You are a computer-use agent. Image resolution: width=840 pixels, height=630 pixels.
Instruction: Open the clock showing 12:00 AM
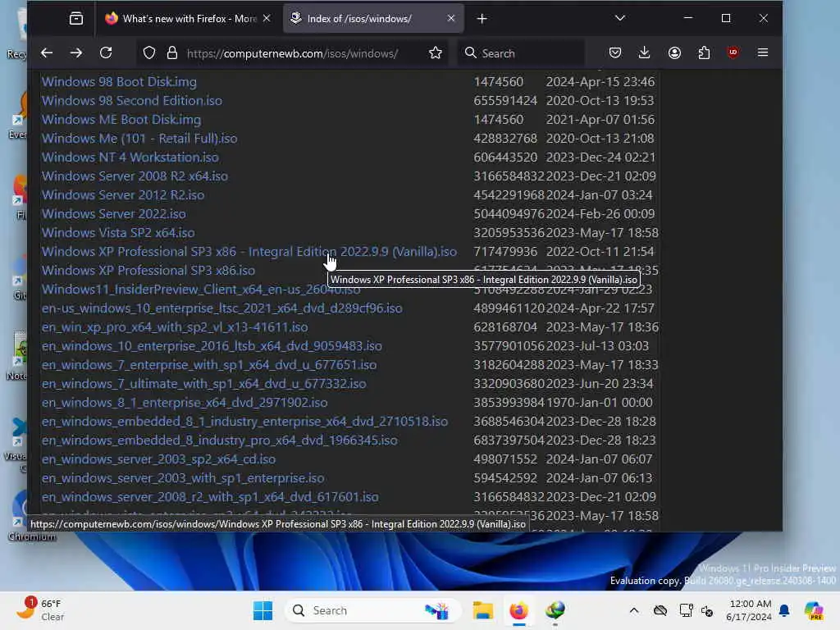point(749,610)
